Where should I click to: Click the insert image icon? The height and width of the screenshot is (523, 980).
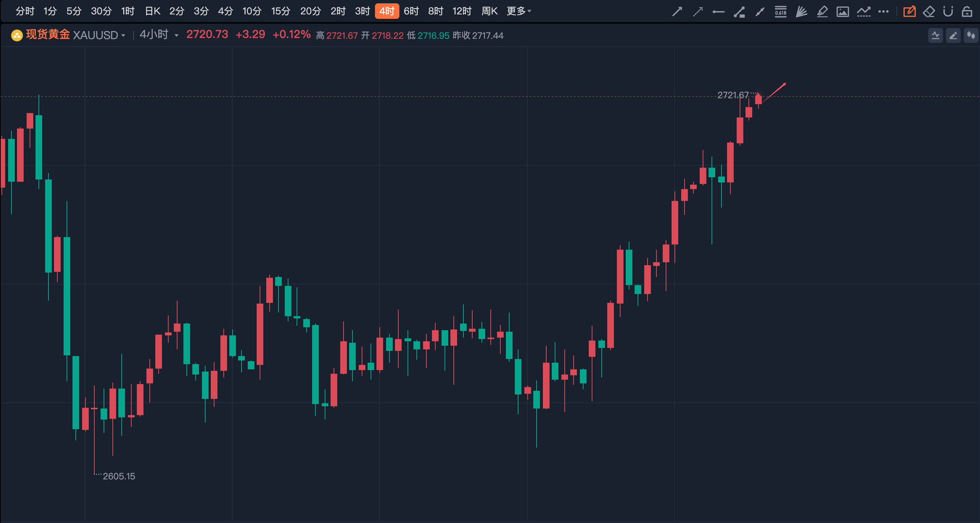[x=843, y=11]
